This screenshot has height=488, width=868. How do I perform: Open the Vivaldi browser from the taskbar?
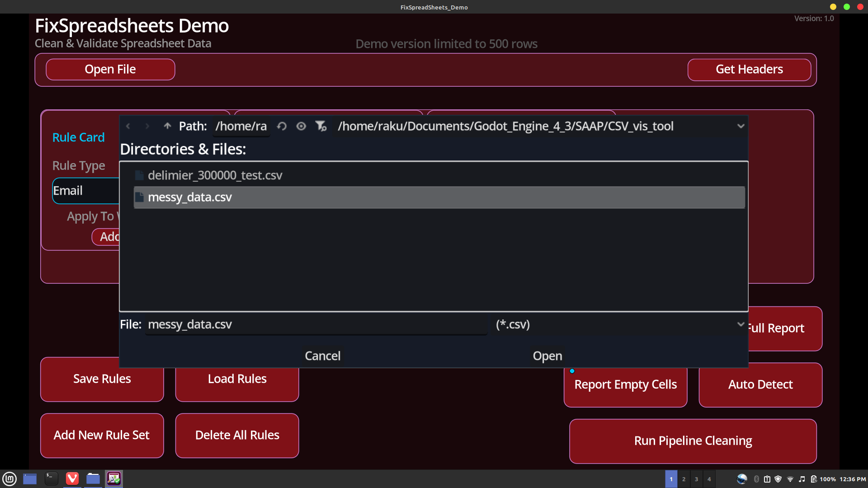[x=72, y=479]
